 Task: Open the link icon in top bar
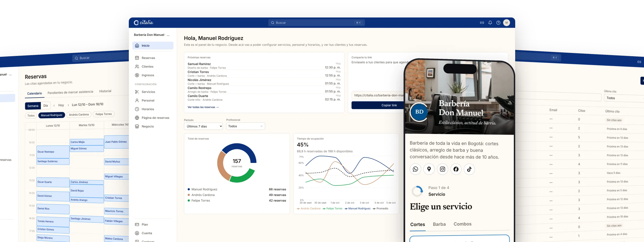(482, 23)
